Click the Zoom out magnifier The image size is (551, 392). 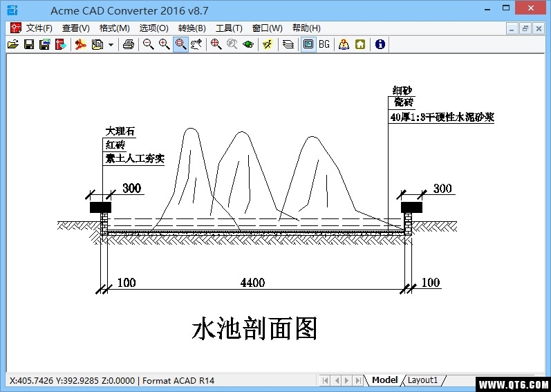click(x=149, y=44)
